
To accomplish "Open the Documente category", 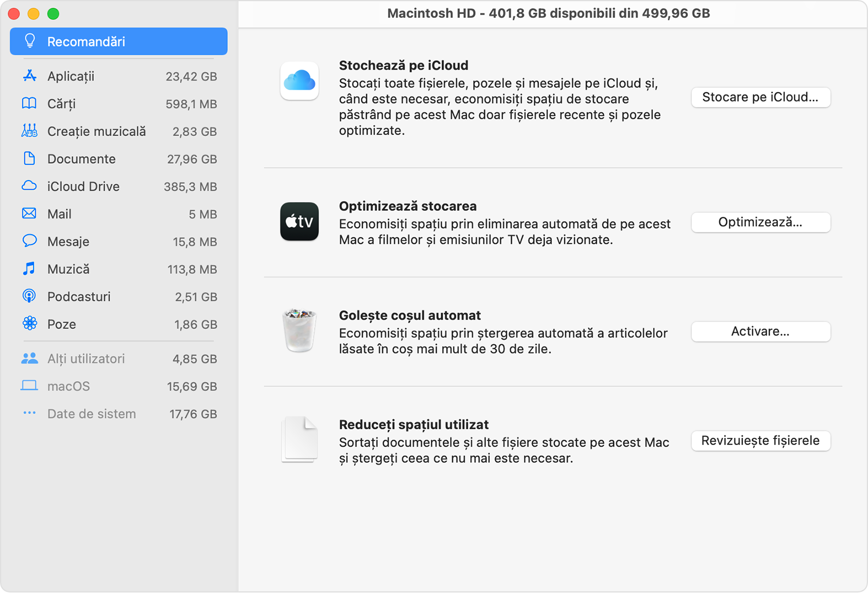I will point(81,159).
